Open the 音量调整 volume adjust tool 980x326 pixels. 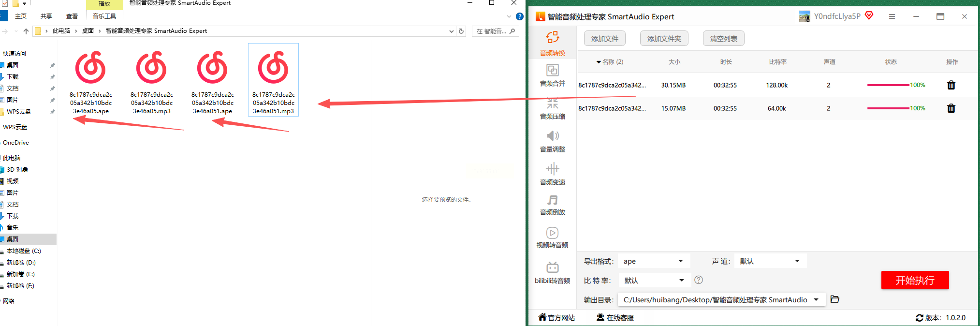(x=552, y=141)
